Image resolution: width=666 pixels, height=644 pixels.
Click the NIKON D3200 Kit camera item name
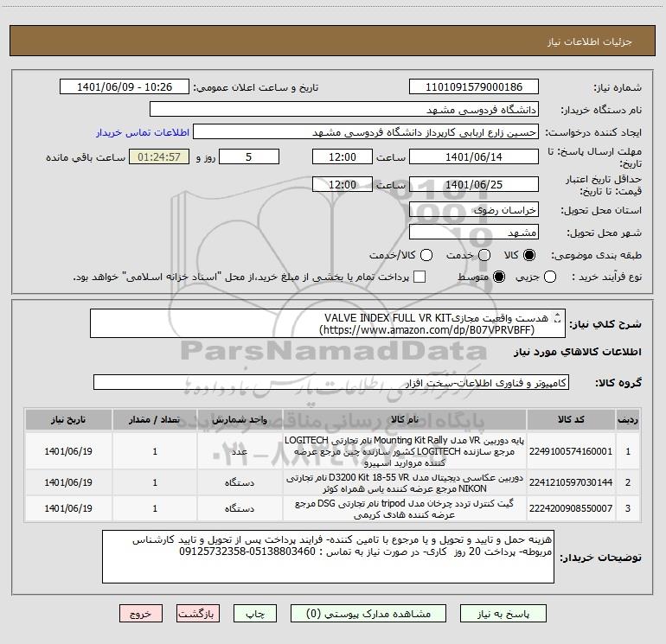(405, 483)
